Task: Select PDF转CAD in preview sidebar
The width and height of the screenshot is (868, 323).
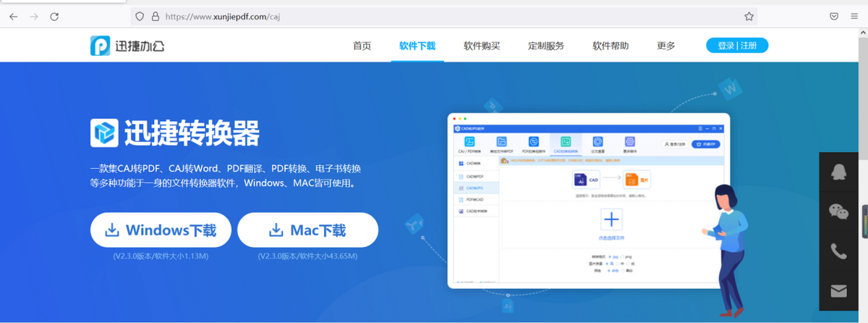Action: coord(476,200)
